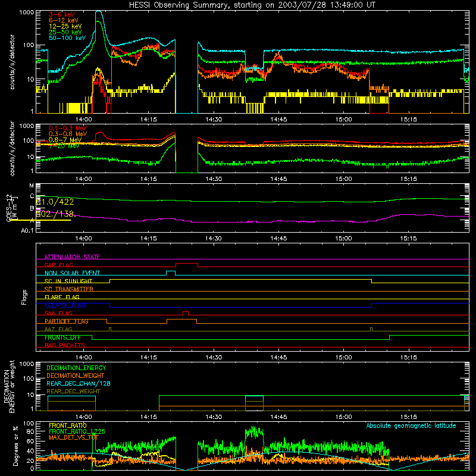Select the DECIMATION_WEIGHT legend label
This screenshot has width=476, height=476.
76,375
